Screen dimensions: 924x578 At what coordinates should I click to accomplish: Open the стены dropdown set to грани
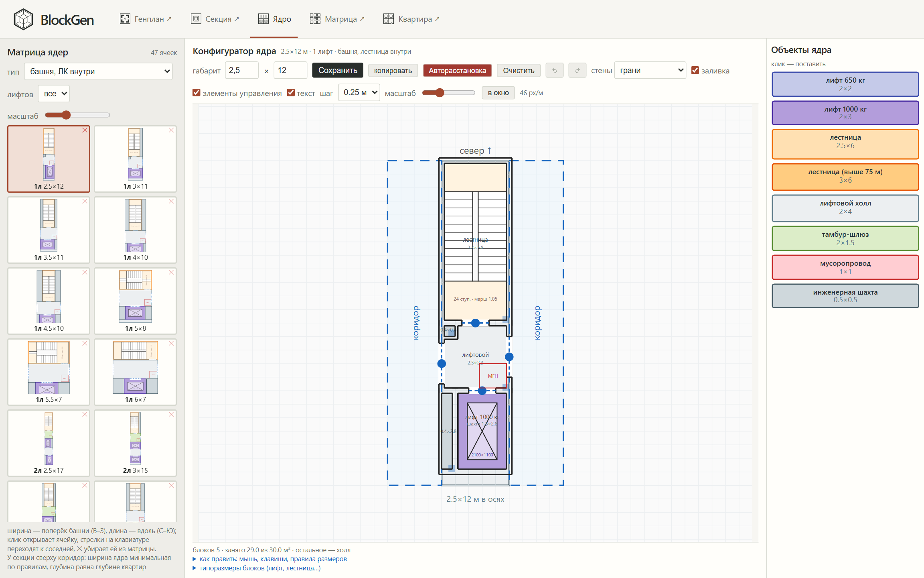pyautogui.click(x=650, y=71)
